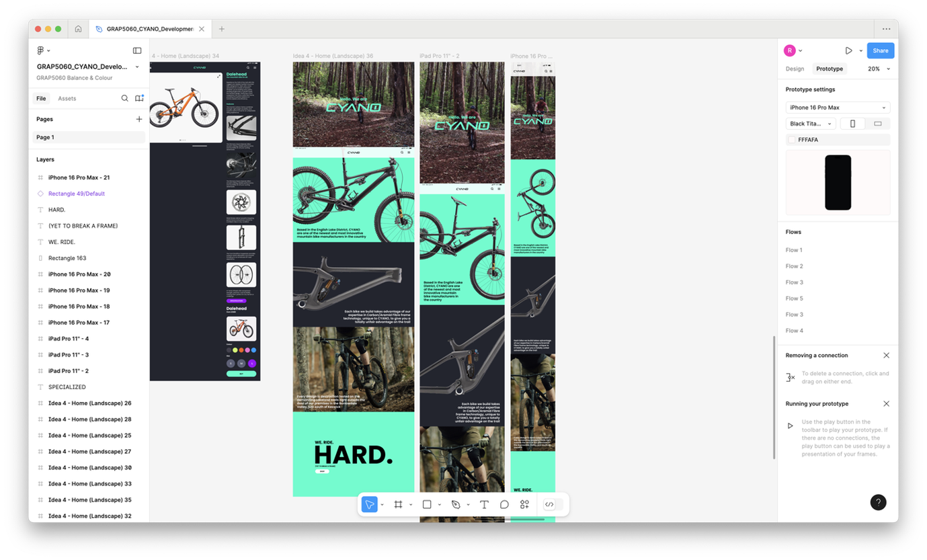Viewport: 927px width, 560px height.
Task: Go to the Home icon tab
Action: coord(78,29)
